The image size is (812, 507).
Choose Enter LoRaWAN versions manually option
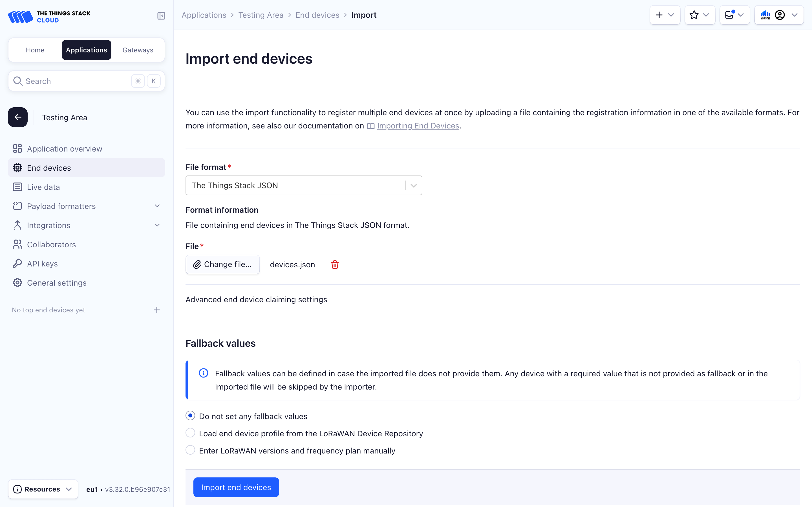(x=190, y=450)
